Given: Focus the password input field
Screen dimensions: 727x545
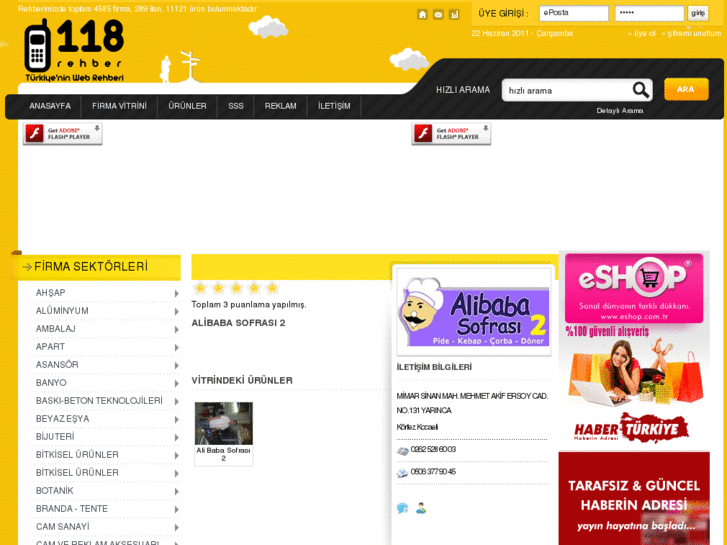Looking at the screenshot, I should (x=649, y=13).
